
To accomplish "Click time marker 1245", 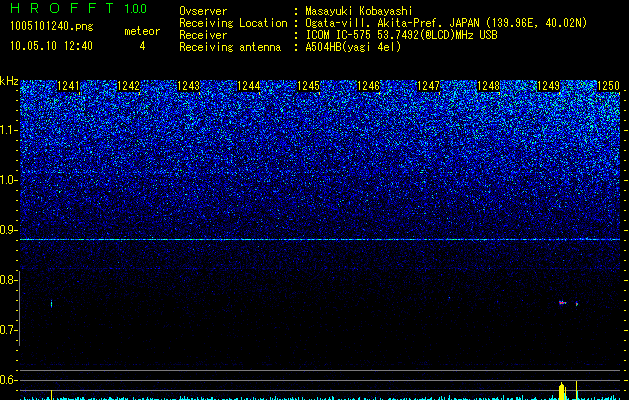I will (x=308, y=86).
